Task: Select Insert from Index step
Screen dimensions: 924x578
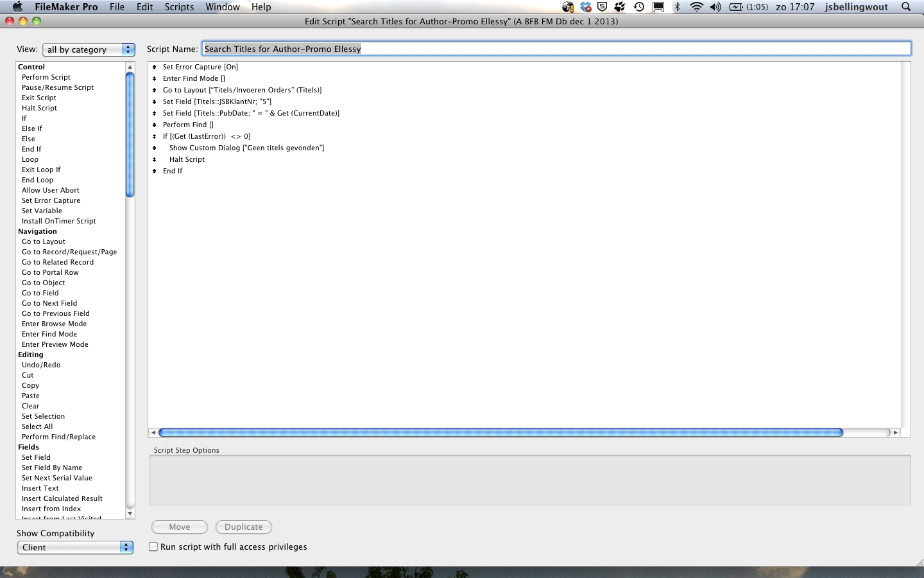Action: 51,509
